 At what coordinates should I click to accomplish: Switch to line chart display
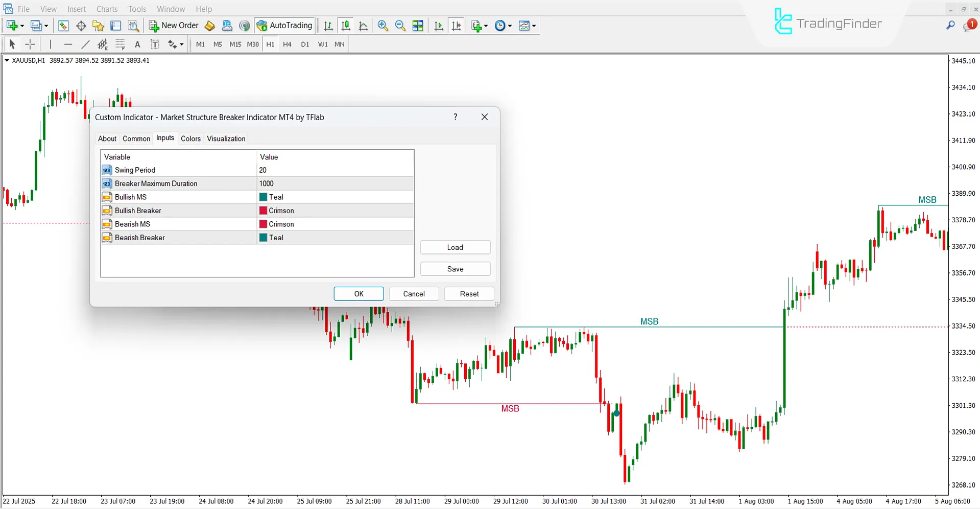[363, 26]
